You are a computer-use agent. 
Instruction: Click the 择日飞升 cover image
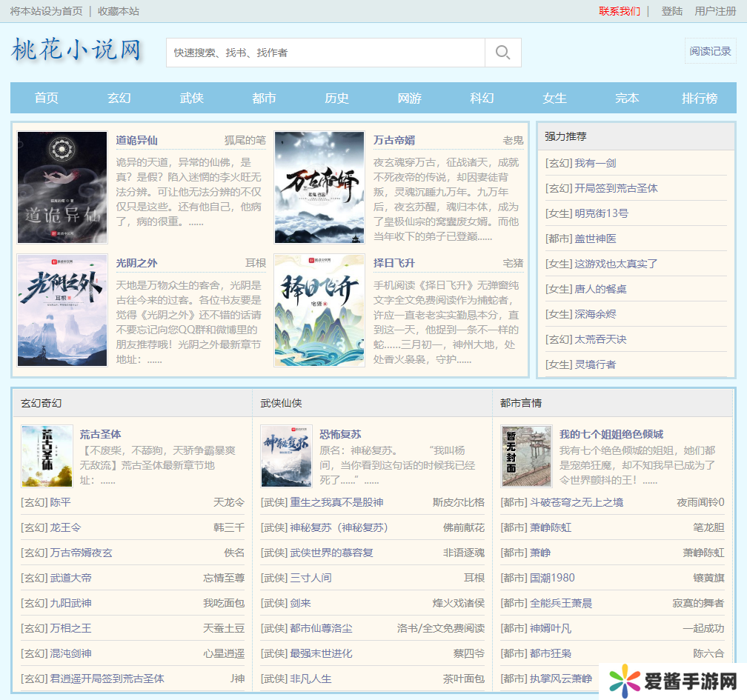tap(319, 310)
